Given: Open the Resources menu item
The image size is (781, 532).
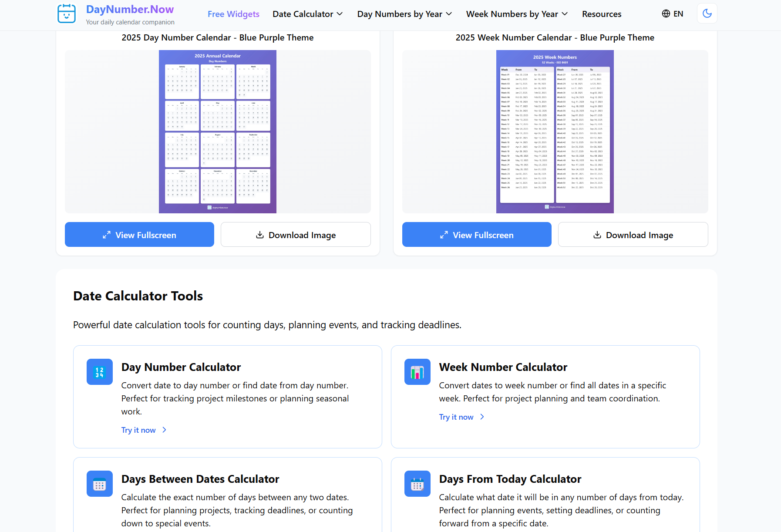Looking at the screenshot, I should tap(602, 14).
